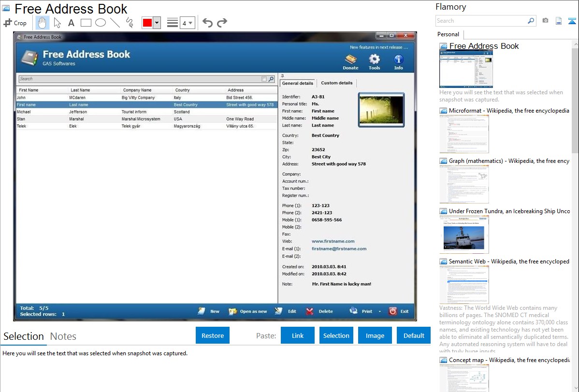Viewport: 579px width, 392px height.
Task: Click the Paste Default button
Action: [414, 335]
